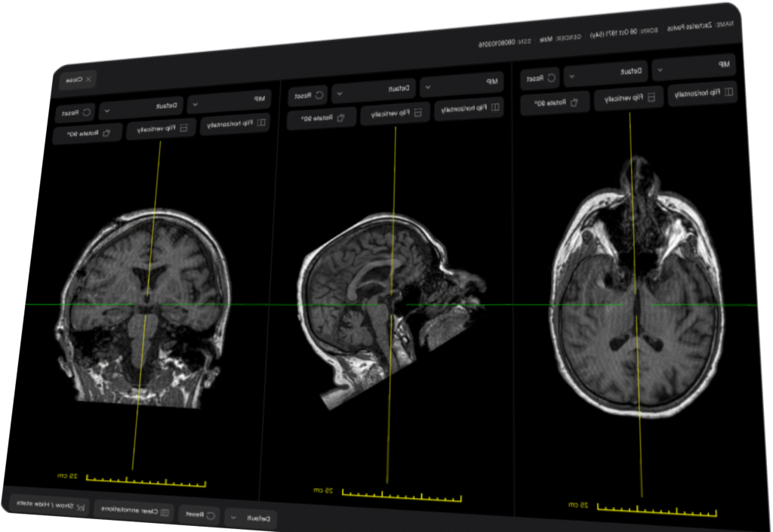This screenshot has height=532, width=773.
Task: Click the 25 cm scale ruler under the coronal image
Action: (x=146, y=480)
